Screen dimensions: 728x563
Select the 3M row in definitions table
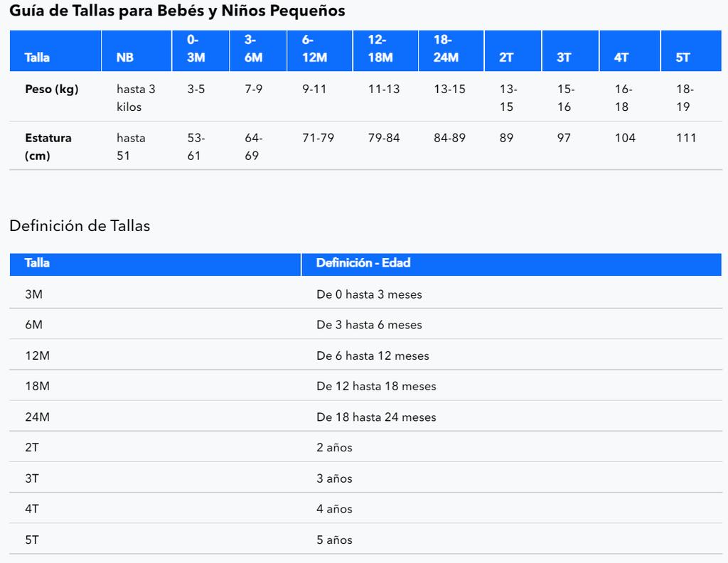[34, 294]
